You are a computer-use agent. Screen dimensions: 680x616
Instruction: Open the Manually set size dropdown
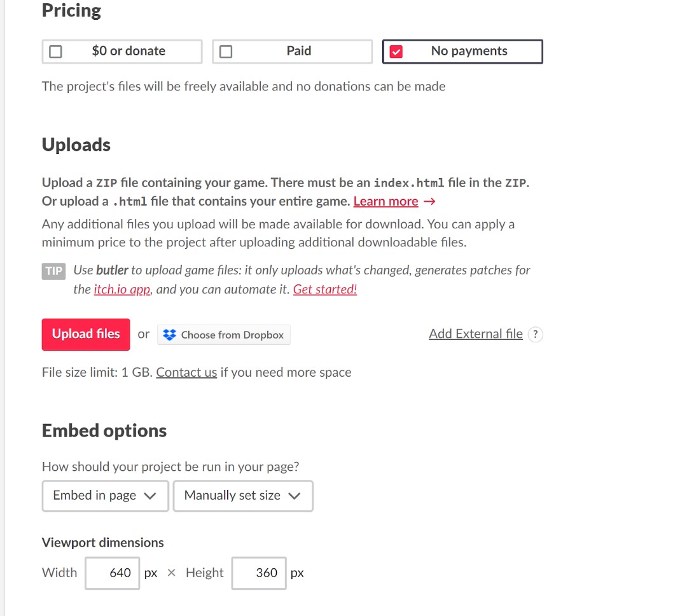point(243,496)
